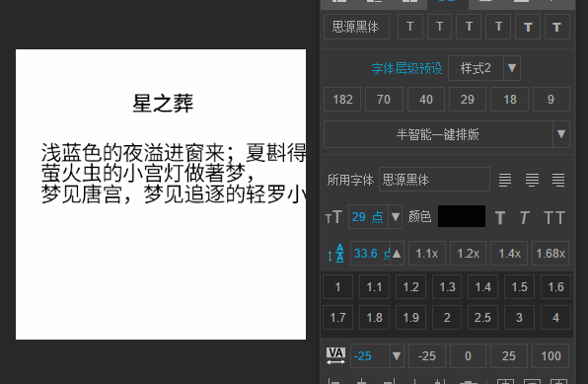The image size is (588, 384).
Task: Click the leading ratio 4 button
Action: [555, 318]
